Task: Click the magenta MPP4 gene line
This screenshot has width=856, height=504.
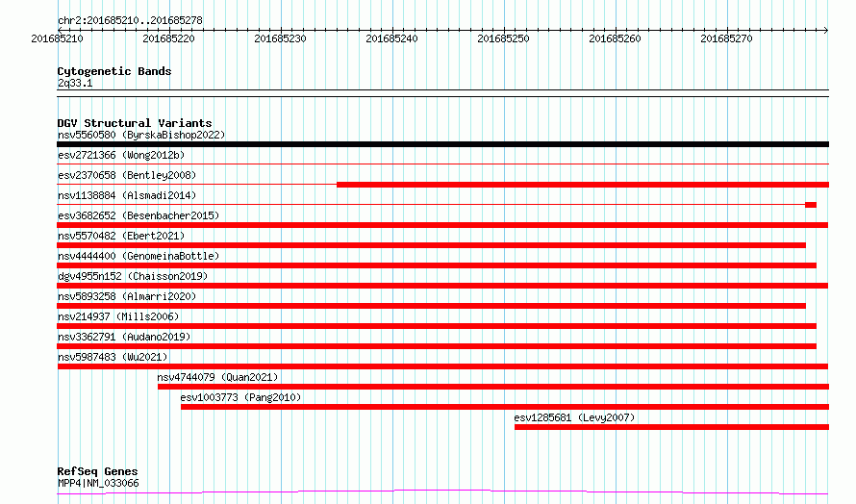Action: point(442,492)
